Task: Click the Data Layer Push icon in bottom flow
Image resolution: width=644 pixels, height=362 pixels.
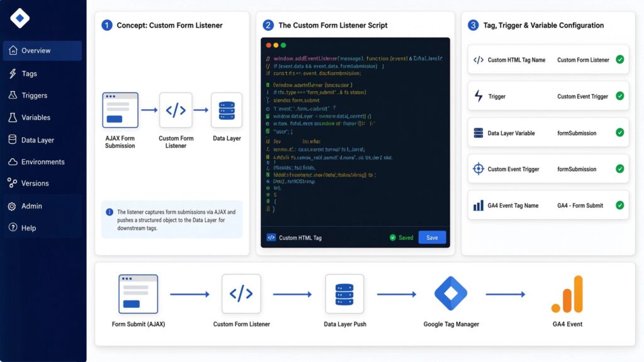Action: pyautogui.click(x=344, y=294)
